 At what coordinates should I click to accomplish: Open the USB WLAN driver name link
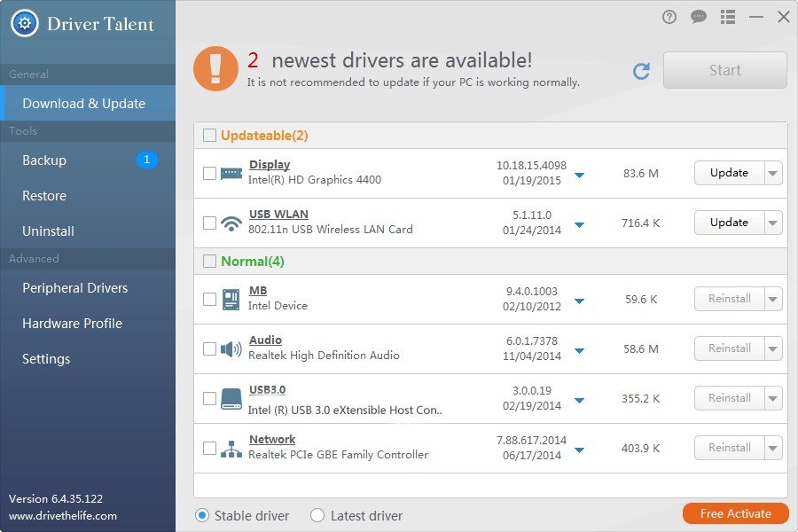(x=278, y=215)
